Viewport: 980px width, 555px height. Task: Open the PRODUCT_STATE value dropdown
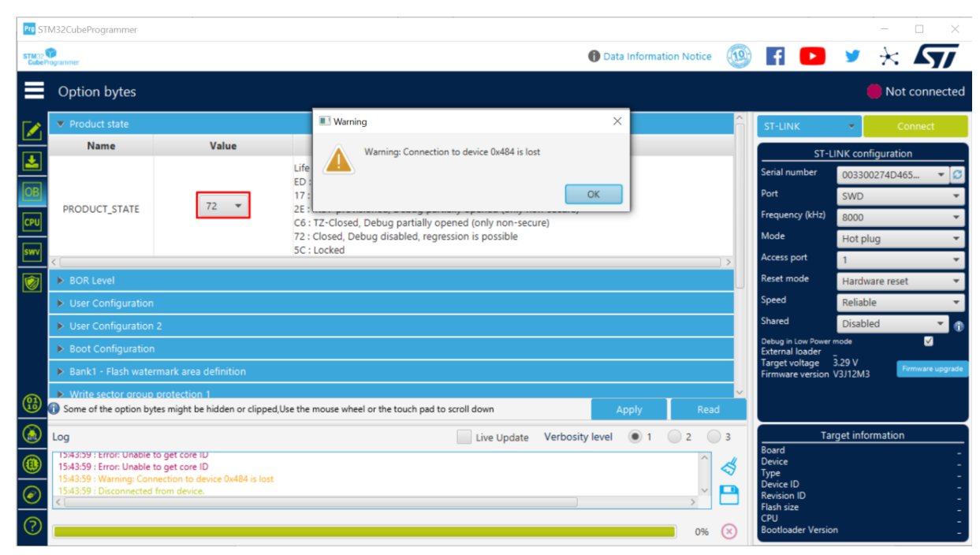click(x=223, y=206)
